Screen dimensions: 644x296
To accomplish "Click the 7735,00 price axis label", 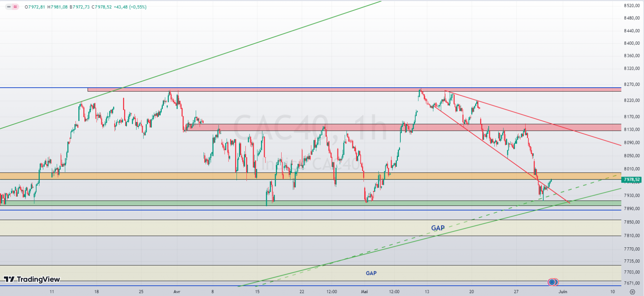I will 632,261.
